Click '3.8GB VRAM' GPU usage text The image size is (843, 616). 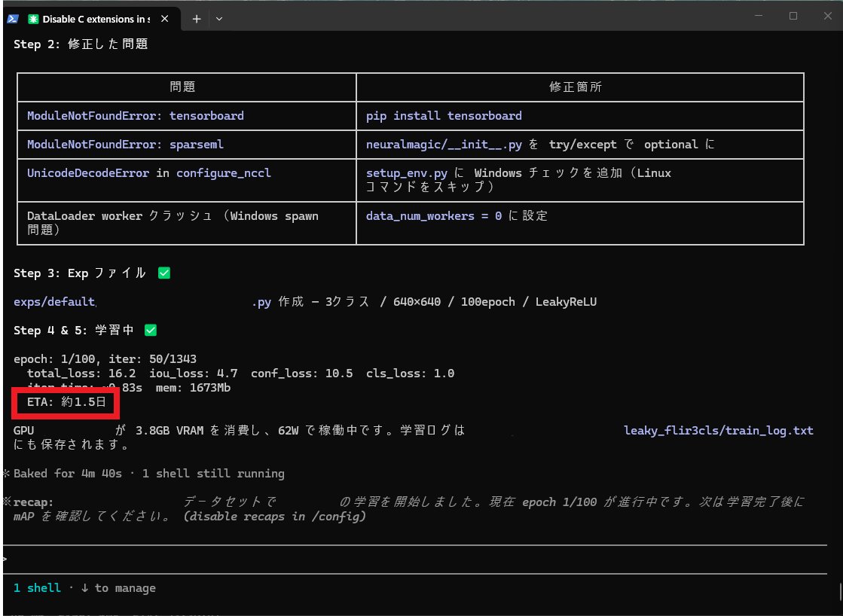coord(170,431)
